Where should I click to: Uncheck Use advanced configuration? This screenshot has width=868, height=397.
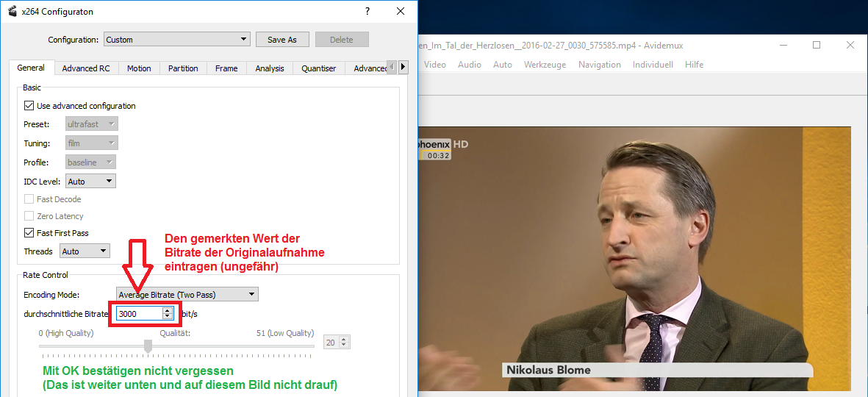[x=29, y=106]
